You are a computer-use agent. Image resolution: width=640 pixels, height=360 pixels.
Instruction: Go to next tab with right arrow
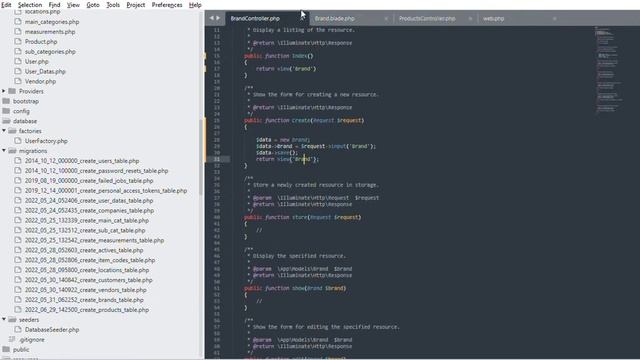[218, 18]
